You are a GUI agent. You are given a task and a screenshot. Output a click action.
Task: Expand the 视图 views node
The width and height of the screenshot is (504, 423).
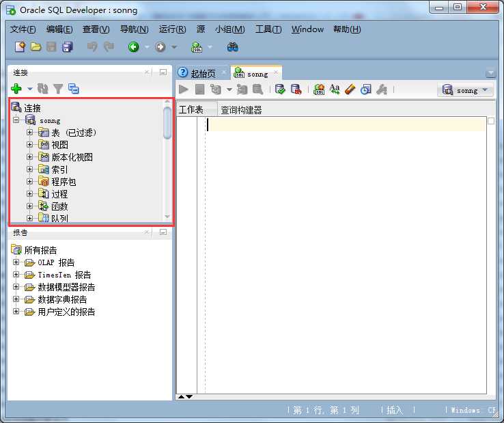click(x=29, y=145)
